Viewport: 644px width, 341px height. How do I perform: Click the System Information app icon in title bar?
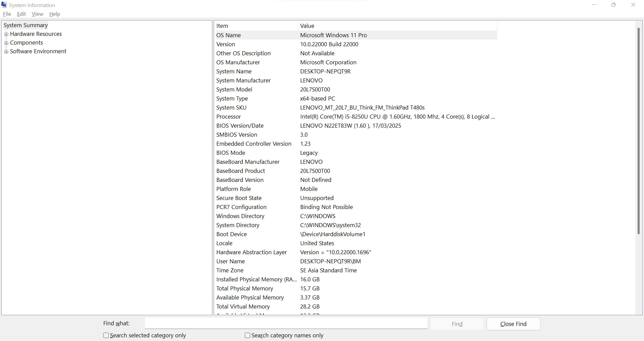(4, 5)
